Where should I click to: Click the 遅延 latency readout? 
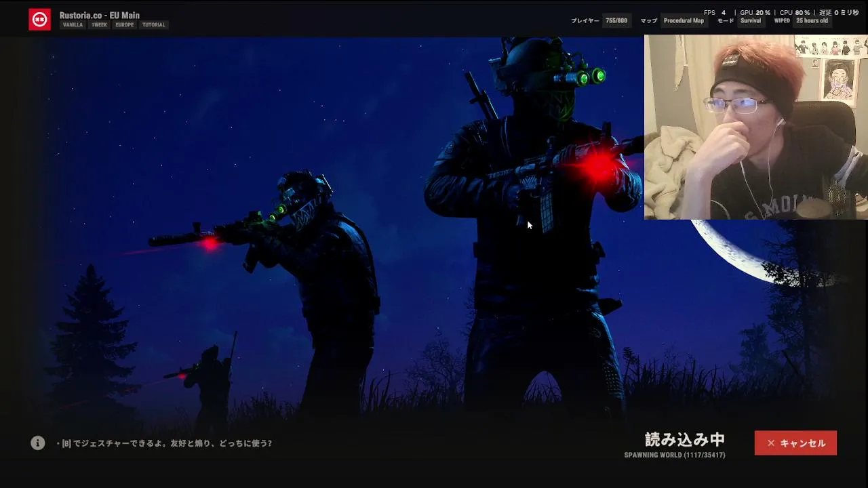point(839,12)
